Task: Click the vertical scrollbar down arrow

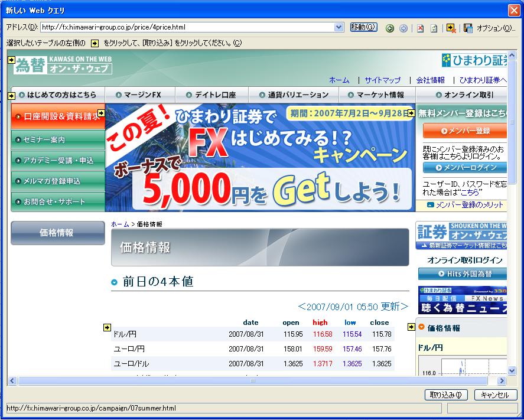Action: point(512,370)
